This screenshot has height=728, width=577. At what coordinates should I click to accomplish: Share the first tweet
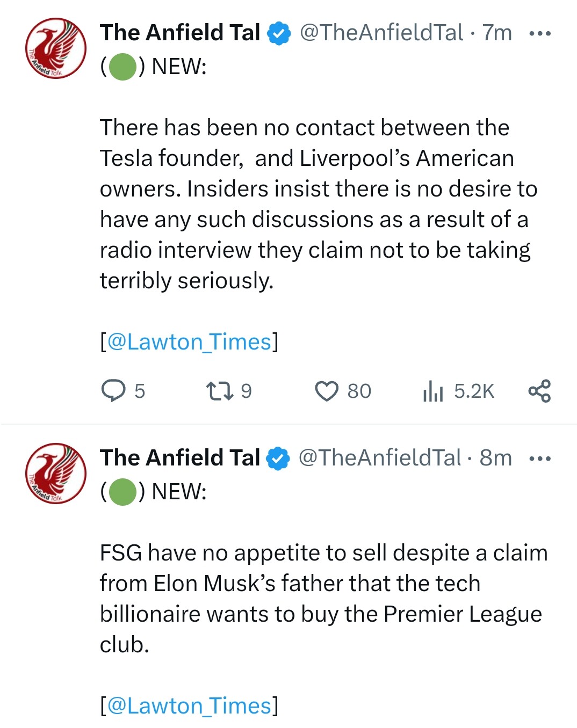pyautogui.click(x=539, y=390)
